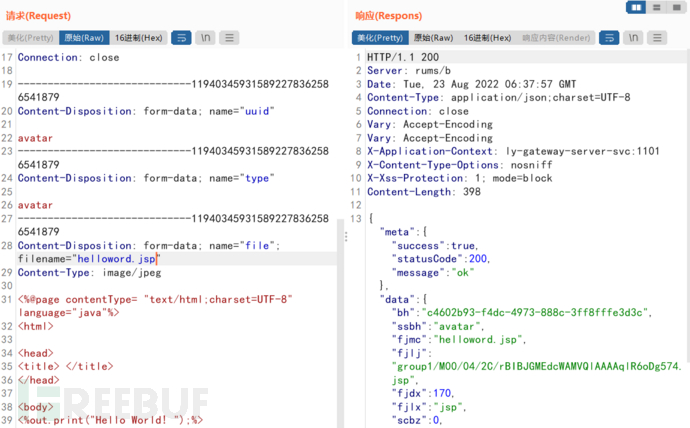This screenshot has width=690, height=428.
Task: Open Hex tab in Response panel
Action: (488, 38)
